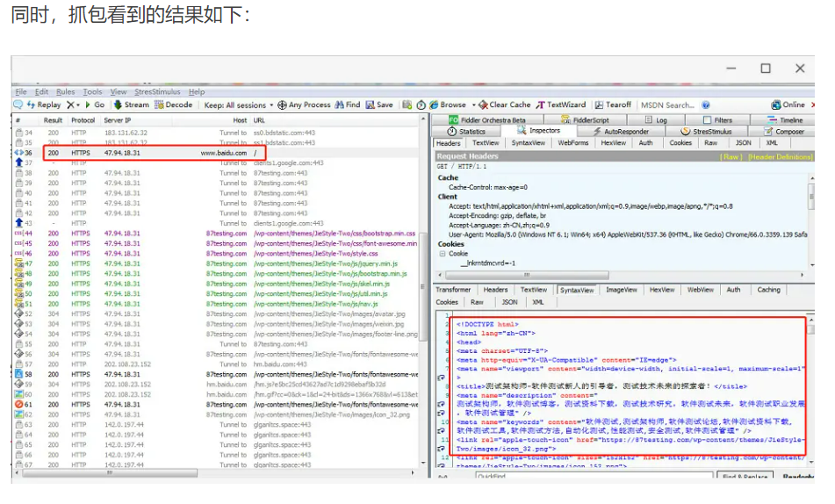Click the Find & Replace button
Viewport: 835px width, 504px height.
click(x=745, y=477)
